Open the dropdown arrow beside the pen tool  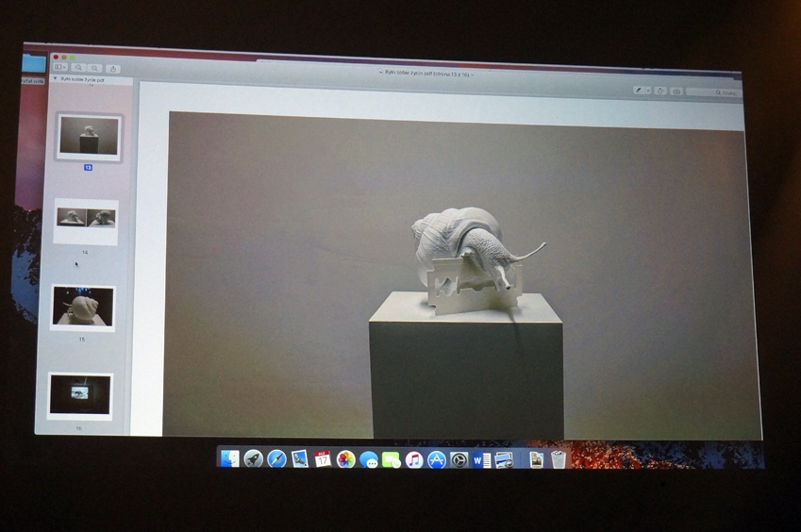[x=648, y=91]
